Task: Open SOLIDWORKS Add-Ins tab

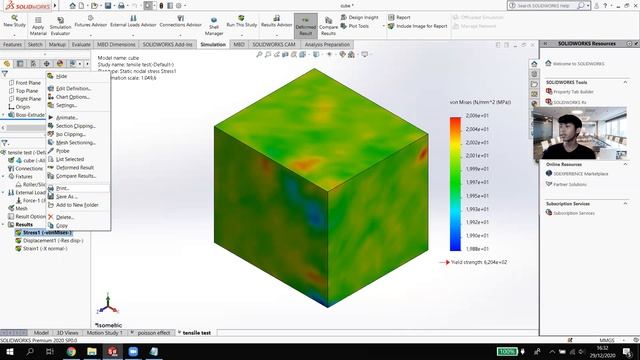Action: pyautogui.click(x=167, y=44)
